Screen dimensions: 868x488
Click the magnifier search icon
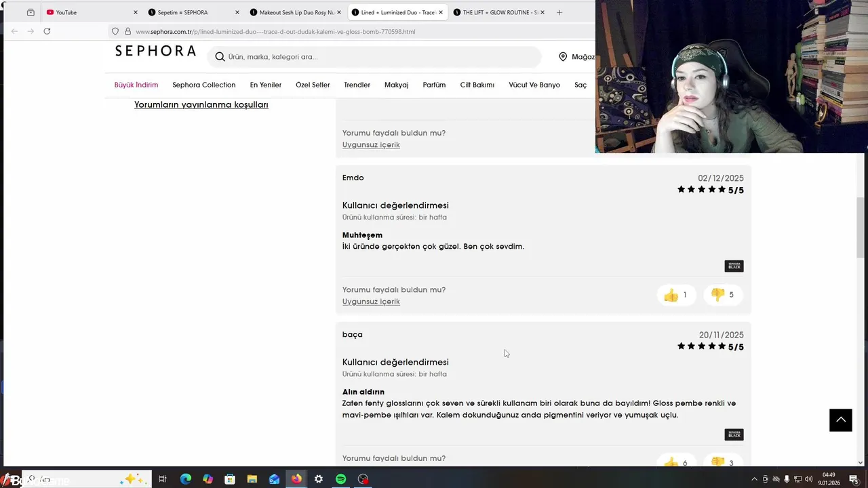click(x=220, y=57)
